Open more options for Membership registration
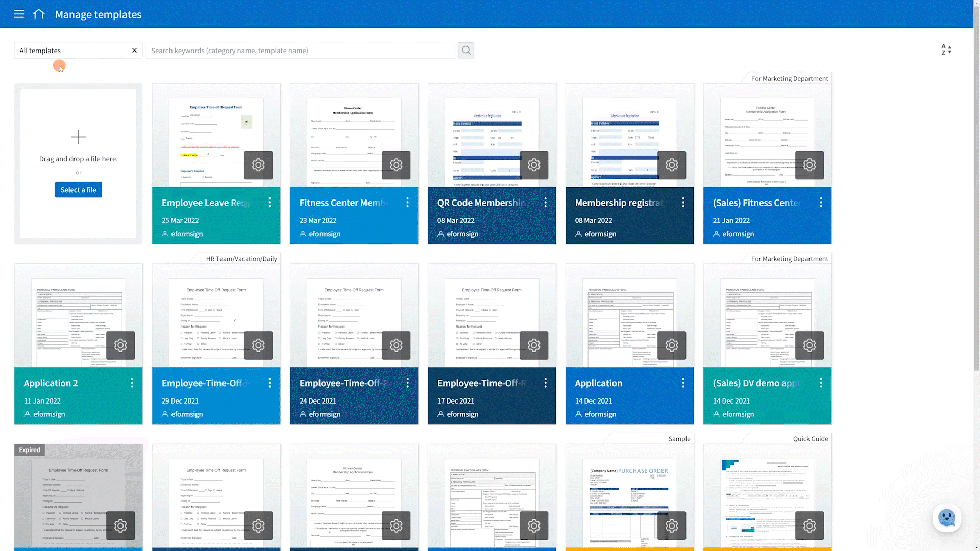 683,203
